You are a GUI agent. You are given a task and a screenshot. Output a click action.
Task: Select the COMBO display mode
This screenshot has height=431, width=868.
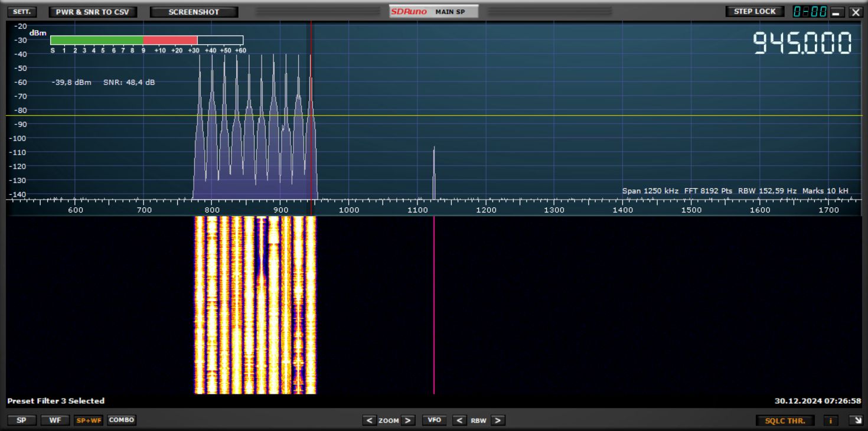[x=122, y=420]
